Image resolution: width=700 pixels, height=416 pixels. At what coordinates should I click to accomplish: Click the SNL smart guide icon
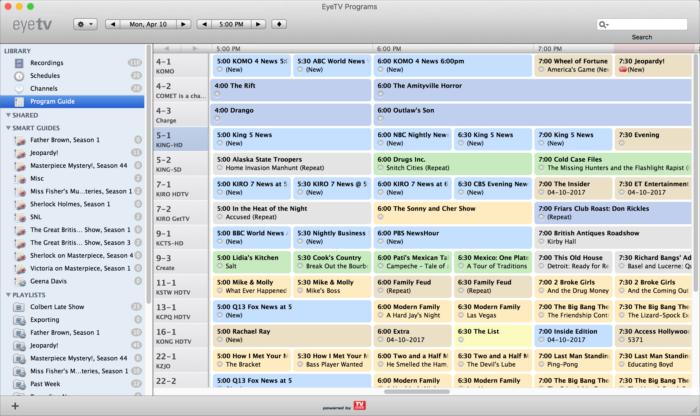pyautogui.click(x=20, y=217)
